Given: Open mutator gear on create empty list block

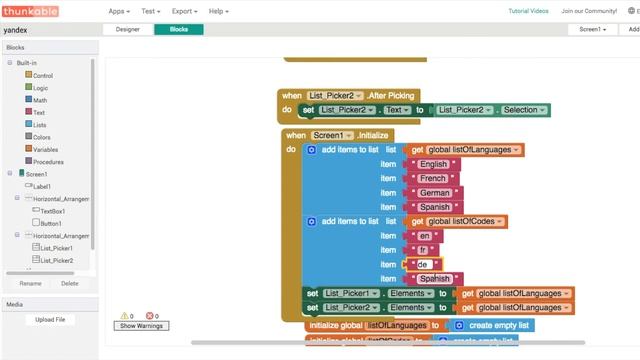Looking at the screenshot, I should tap(459, 325).
